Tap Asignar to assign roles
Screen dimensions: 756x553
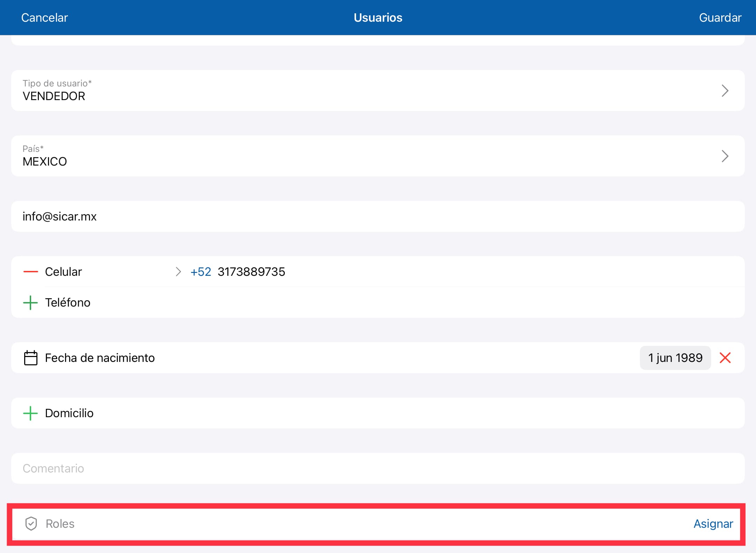click(x=713, y=524)
